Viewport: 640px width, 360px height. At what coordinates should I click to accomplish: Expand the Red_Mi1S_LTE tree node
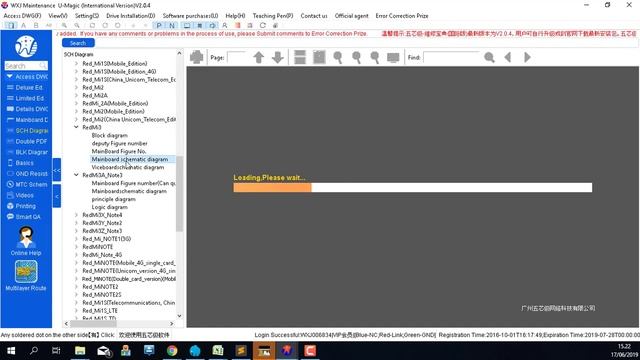[76, 311]
